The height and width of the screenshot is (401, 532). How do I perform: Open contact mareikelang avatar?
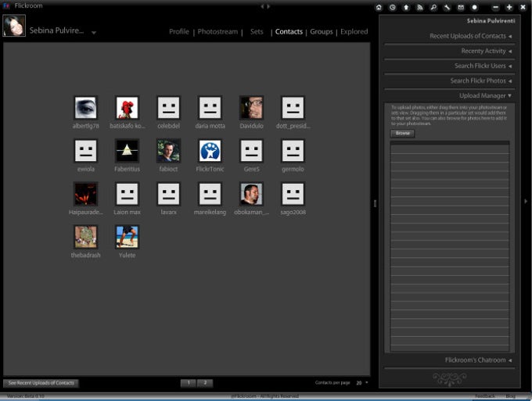coord(210,194)
